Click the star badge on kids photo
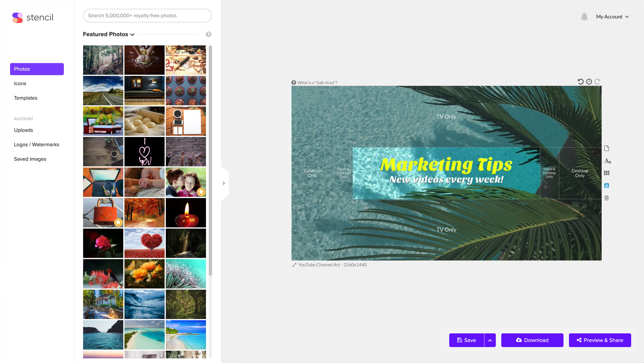Viewport: 644px width, 363px height. [201, 192]
